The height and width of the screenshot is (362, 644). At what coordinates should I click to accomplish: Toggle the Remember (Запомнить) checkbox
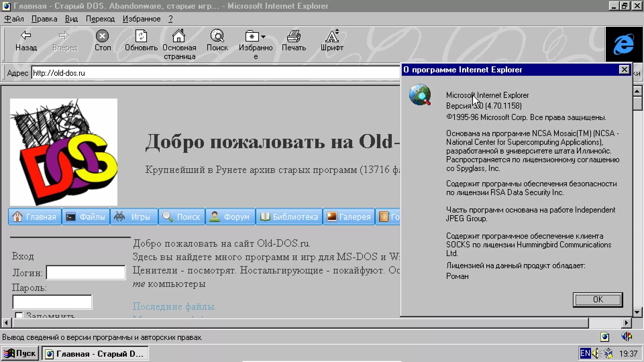click(x=19, y=315)
